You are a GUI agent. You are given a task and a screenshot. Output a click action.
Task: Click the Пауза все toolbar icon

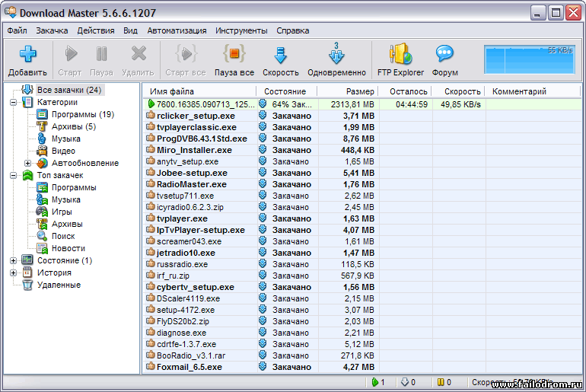point(234,54)
